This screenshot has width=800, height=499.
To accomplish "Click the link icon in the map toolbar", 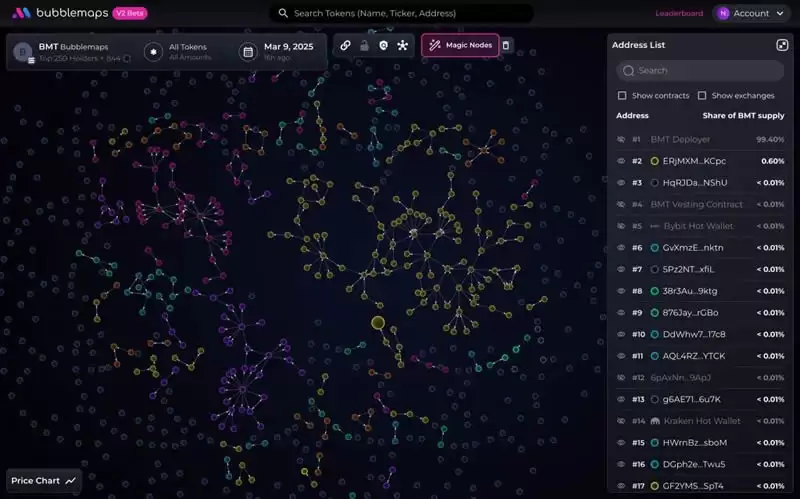I will point(345,45).
